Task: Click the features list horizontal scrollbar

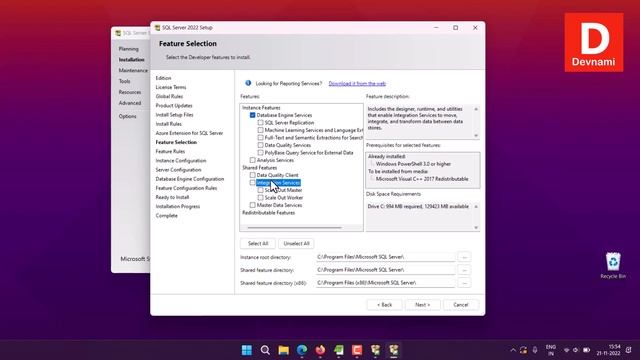Action: [x=294, y=227]
